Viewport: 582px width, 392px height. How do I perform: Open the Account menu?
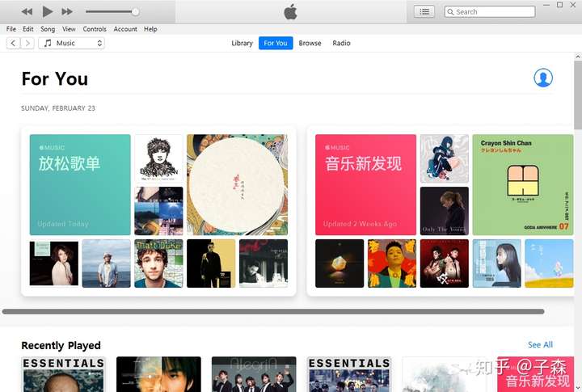125,29
